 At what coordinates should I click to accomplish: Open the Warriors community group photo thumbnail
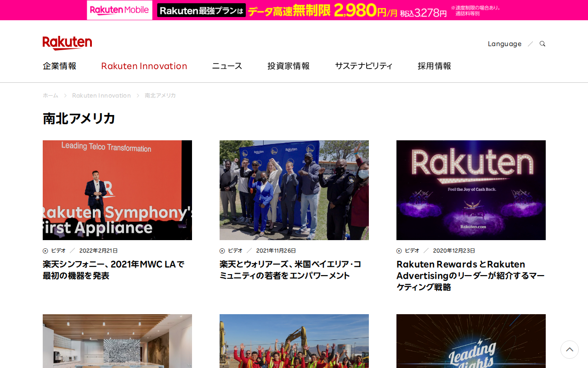[x=294, y=190]
